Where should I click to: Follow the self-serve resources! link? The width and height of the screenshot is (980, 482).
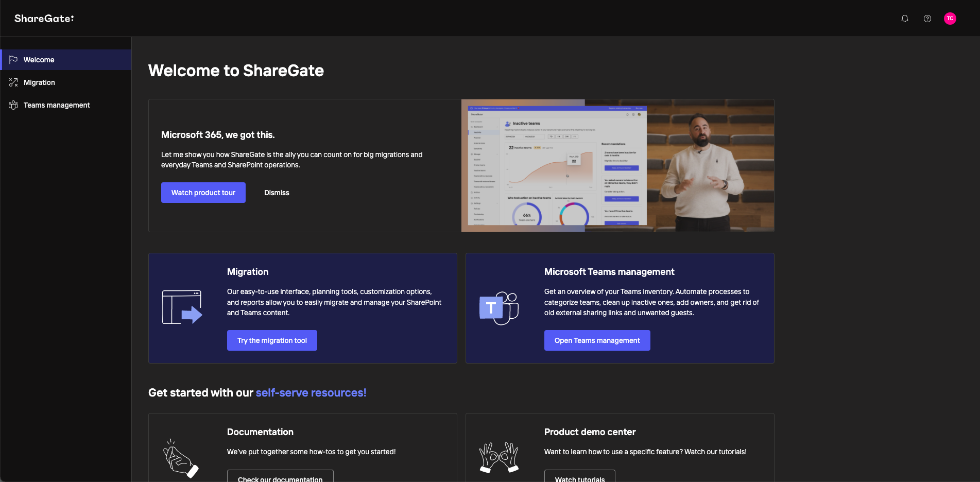pyautogui.click(x=311, y=393)
